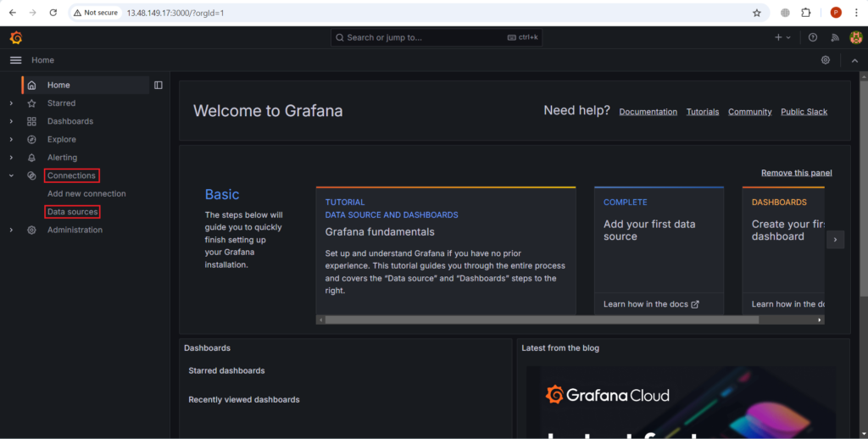Open the help question mark menu

coord(813,37)
